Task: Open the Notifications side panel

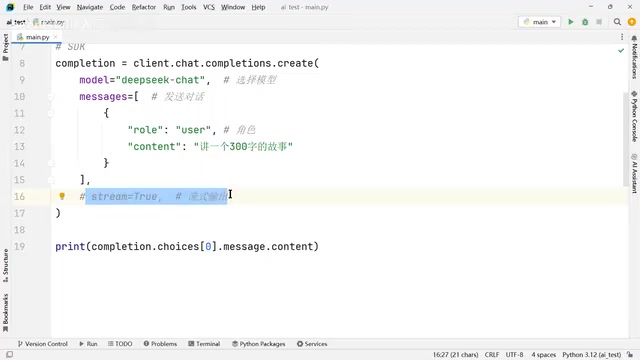Action: click(634, 58)
